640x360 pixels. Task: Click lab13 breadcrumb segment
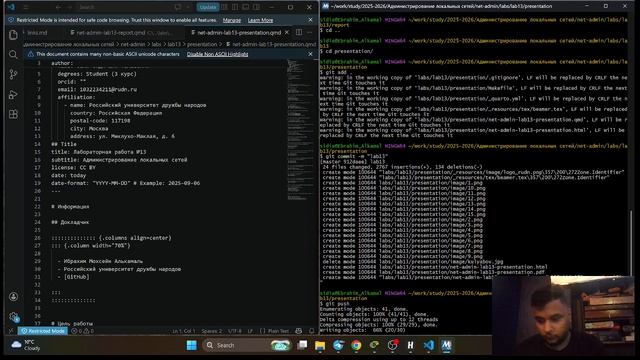(174, 44)
